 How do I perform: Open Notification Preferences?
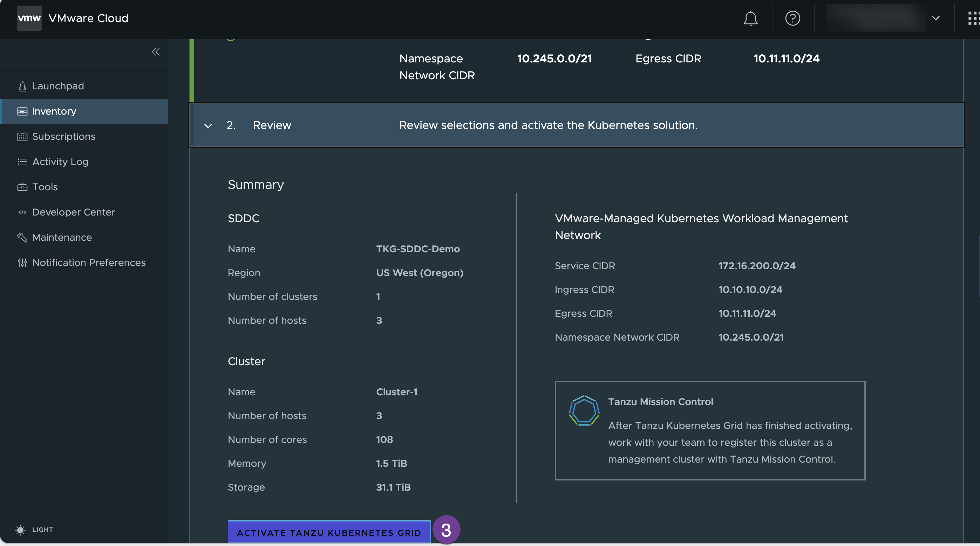click(84, 262)
